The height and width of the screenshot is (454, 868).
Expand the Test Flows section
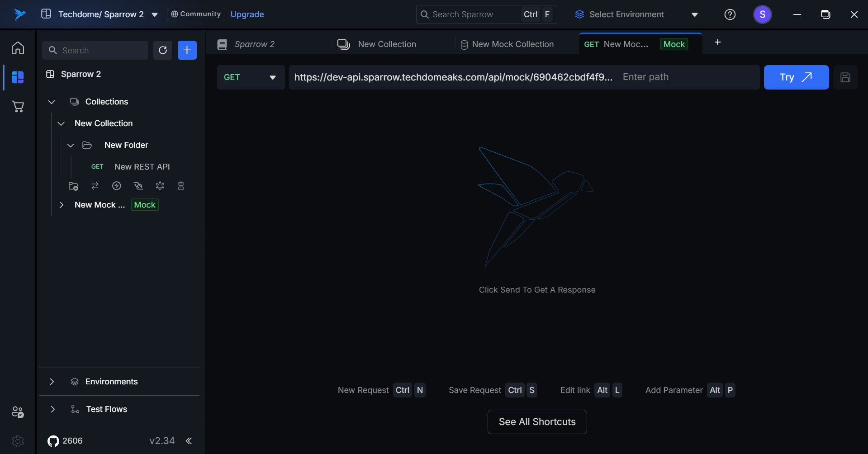click(x=52, y=409)
